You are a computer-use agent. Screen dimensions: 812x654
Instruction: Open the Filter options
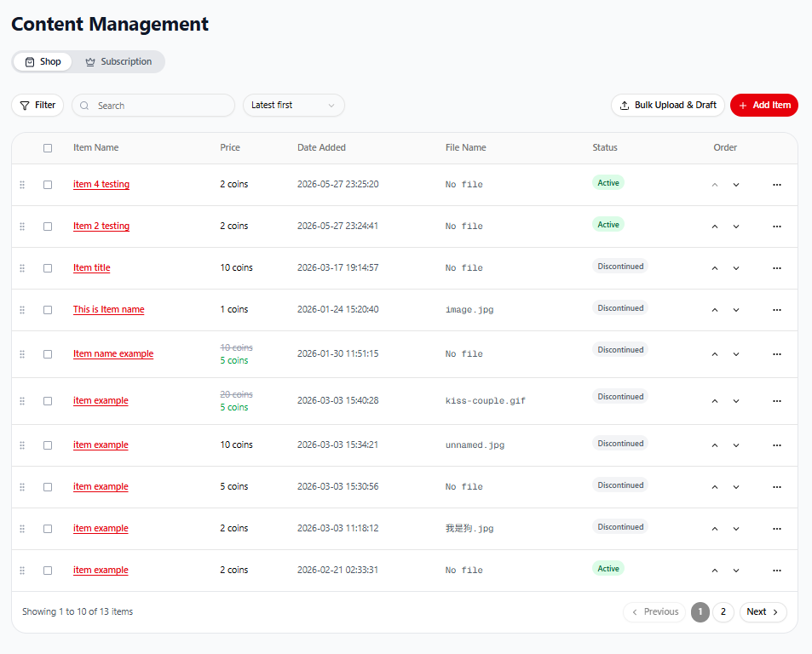37,105
